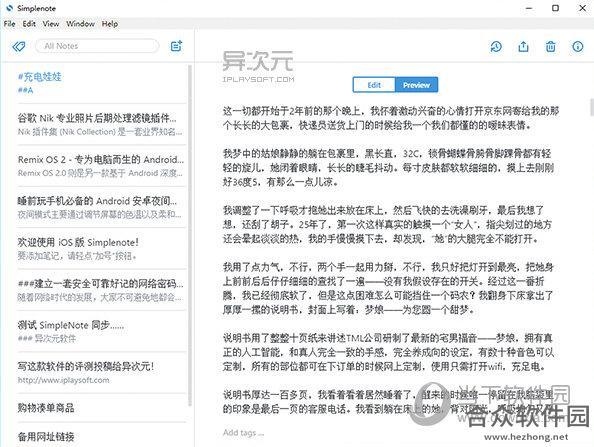Open the 睡前玩手机必备的 Android note
The width and height of the screenshot is (594, 447).
pos(102,207)
